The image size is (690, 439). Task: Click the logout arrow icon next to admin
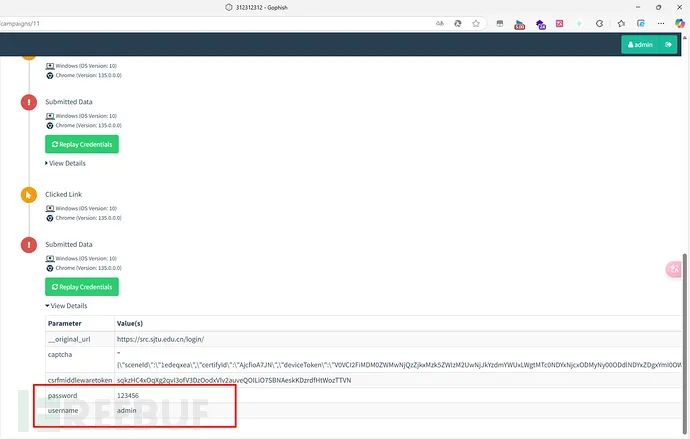click(x=668, y=44)
